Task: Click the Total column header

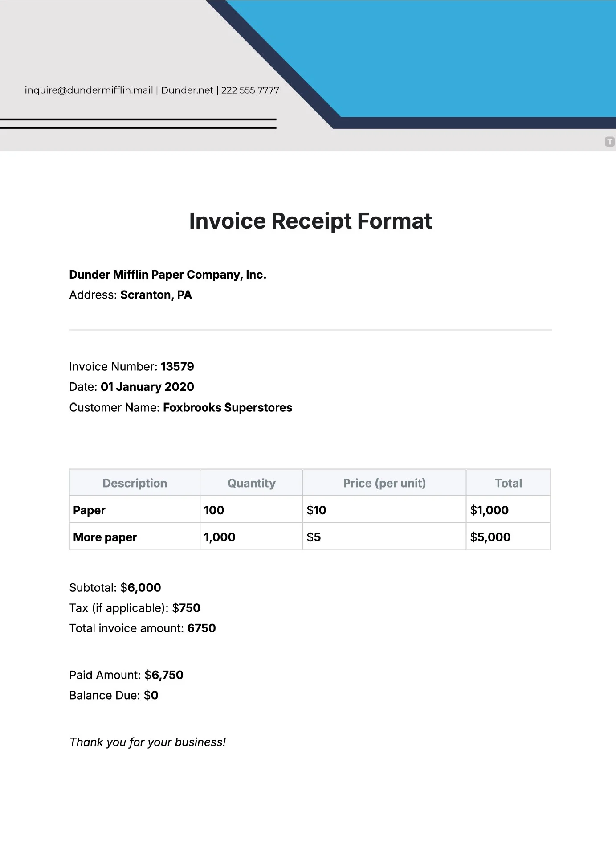Action: (508, 483)
